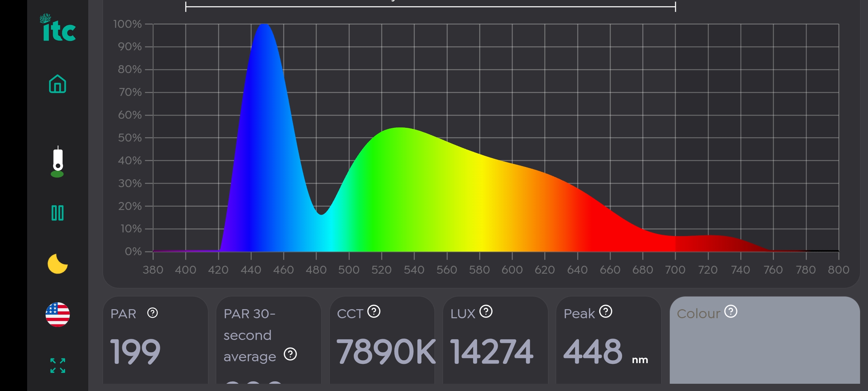
Task: Toggle night mode with the moon icon
Action: click(x=58, y=264)
